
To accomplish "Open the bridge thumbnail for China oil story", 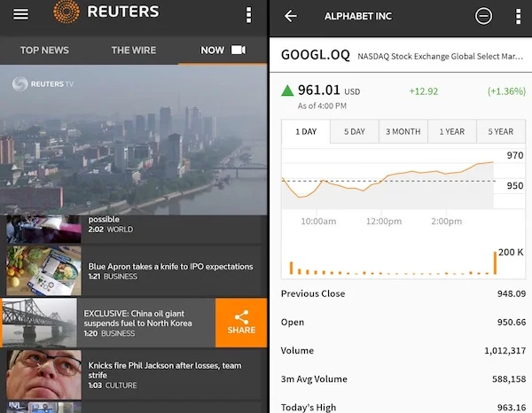I will 39,323.
